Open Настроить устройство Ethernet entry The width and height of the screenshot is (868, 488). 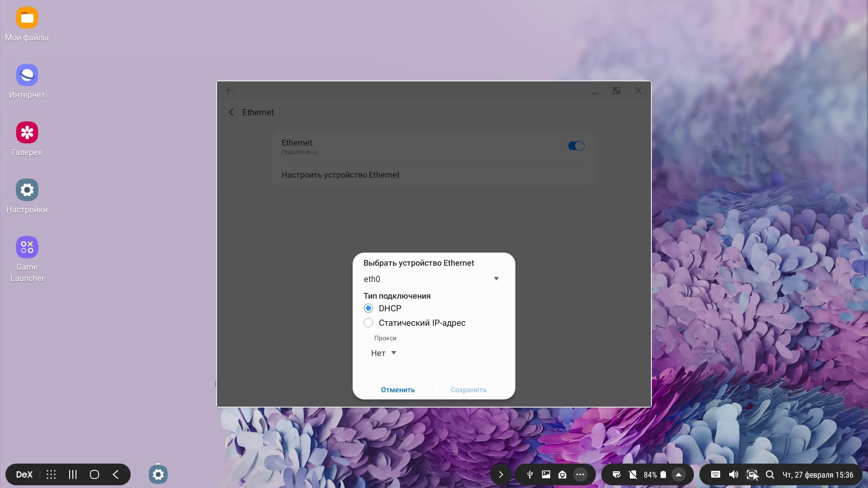(340, 175)
